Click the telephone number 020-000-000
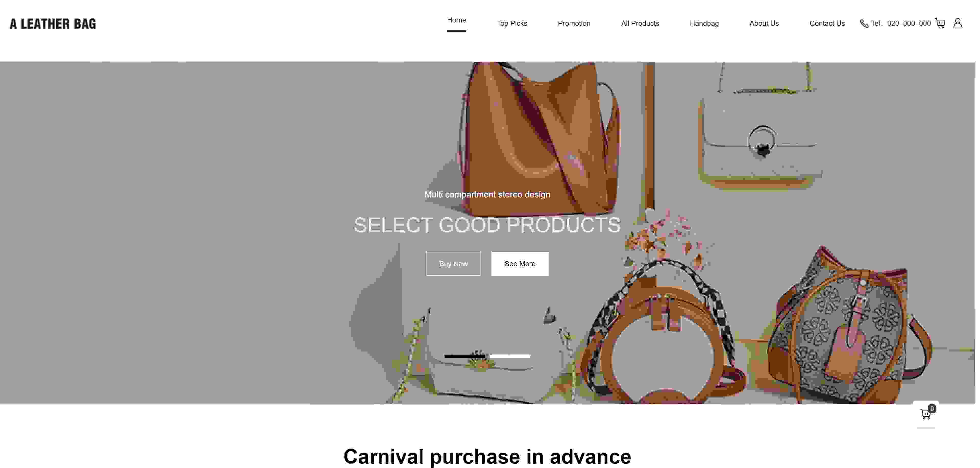The height and width of the screenshot is (468, 980). coord(909,24)
